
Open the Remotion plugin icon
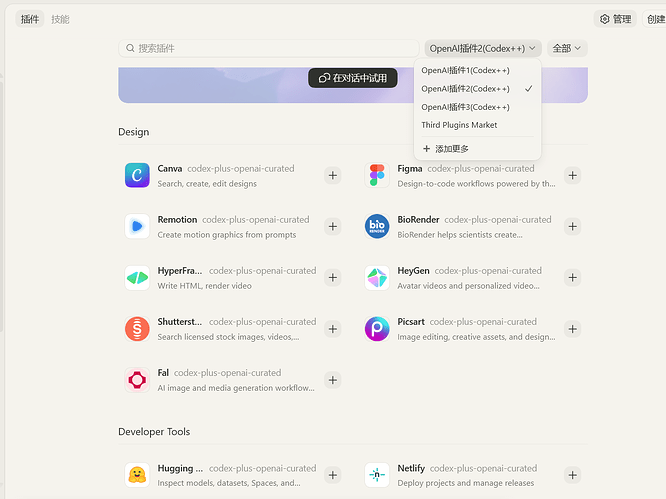(x=137, y=226)
